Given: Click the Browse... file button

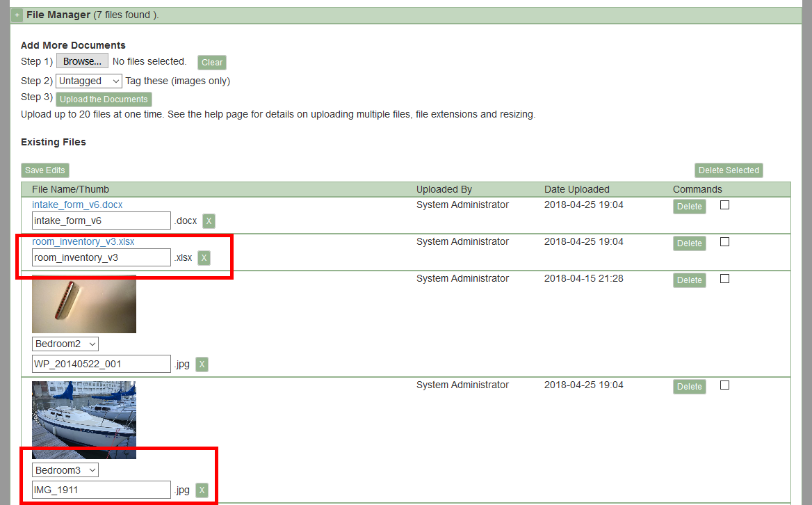Looking at the screenshot, I should [82, 61].
